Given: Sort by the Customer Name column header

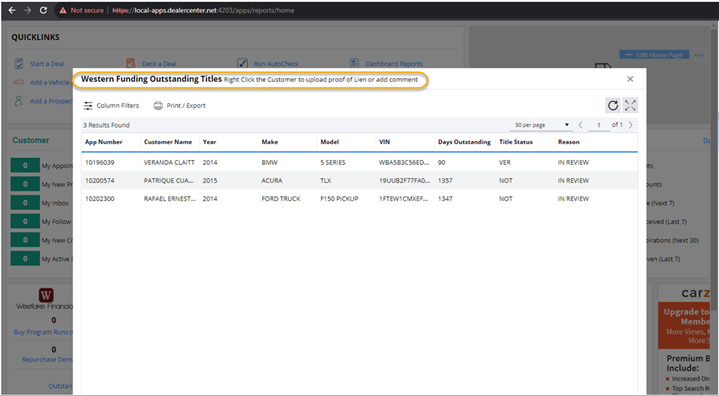Looking at the screenshot, I should 168,142.
